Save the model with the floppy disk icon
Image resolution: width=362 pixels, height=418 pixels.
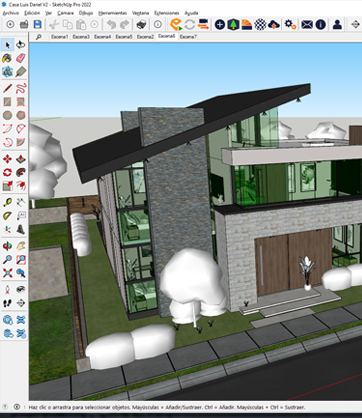coord(37,24)
